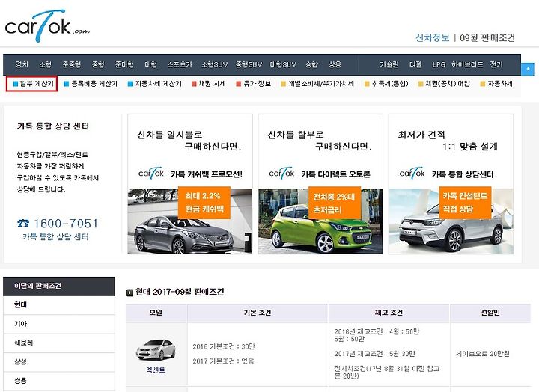Screen dimensions: 539x392
Task: Open 할부 계산기 link
Action: [x=34, y=84]
